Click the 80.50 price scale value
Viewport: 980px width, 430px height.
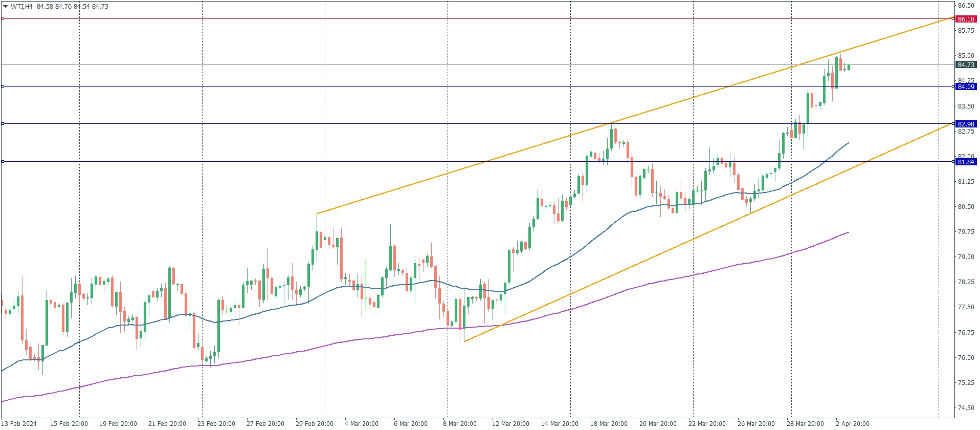point(966,207)
